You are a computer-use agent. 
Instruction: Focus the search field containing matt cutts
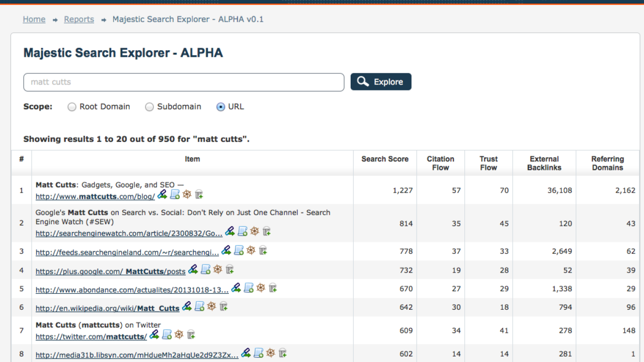[184, 82]
